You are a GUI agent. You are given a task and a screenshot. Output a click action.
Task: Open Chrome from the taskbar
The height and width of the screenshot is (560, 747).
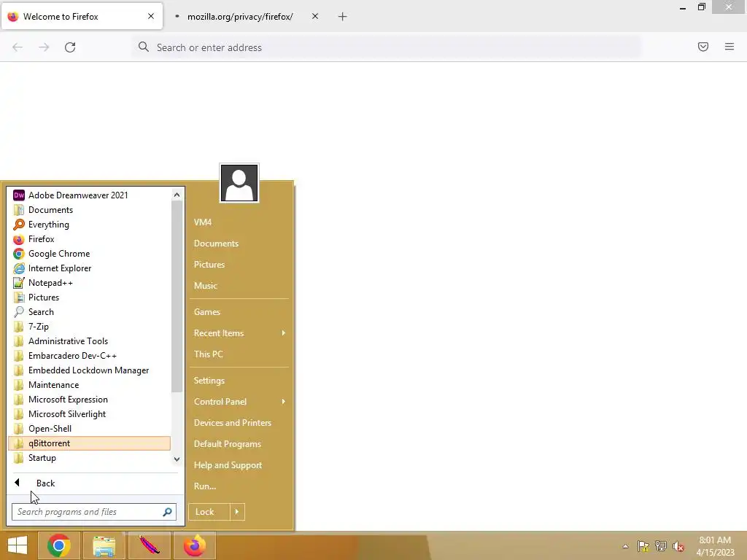point(59,545)
